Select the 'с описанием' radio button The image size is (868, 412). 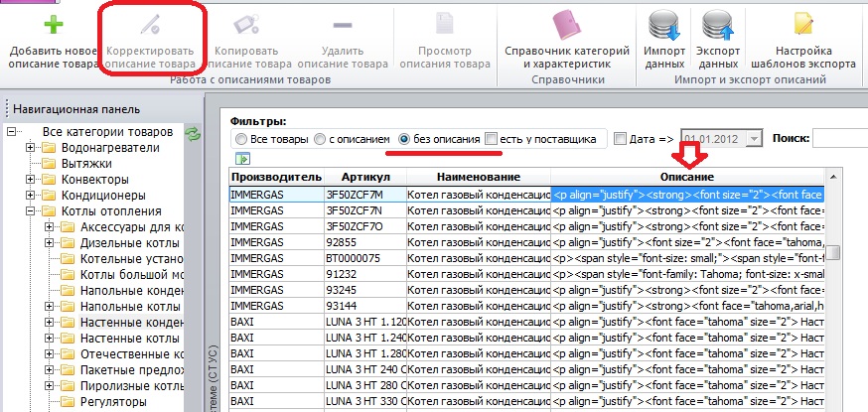tap(320, 139)
